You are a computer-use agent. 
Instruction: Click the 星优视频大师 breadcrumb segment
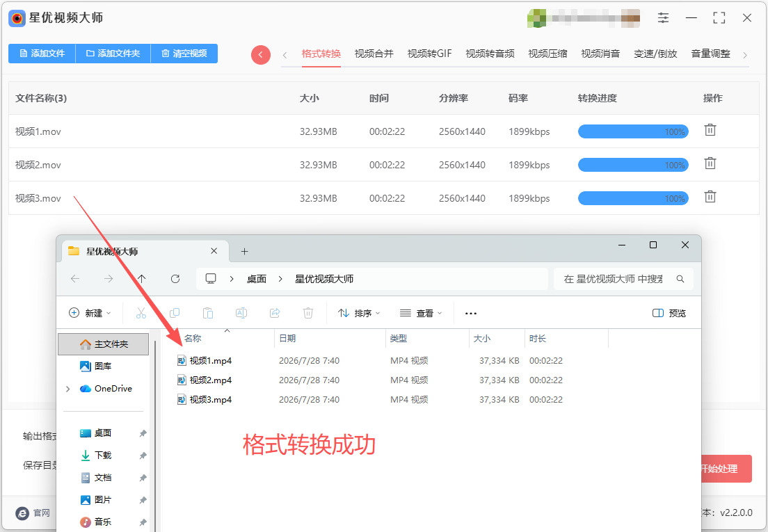point(323,279)
